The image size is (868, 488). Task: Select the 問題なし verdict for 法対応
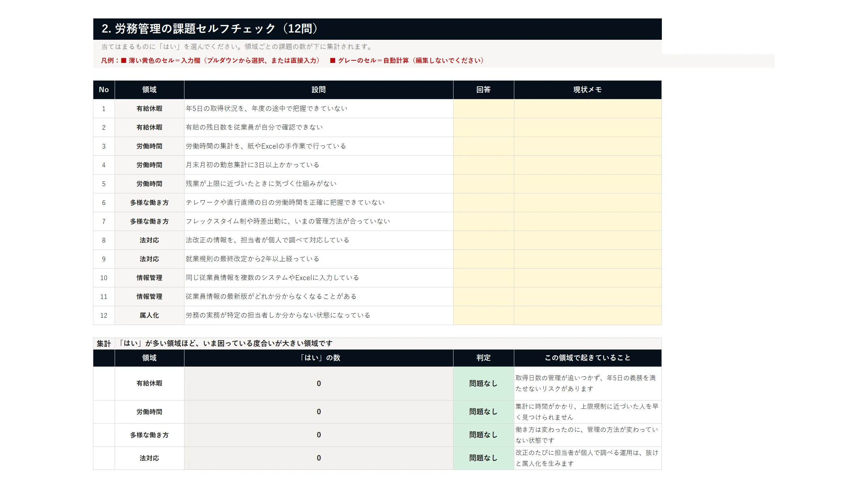coord(484,458)
